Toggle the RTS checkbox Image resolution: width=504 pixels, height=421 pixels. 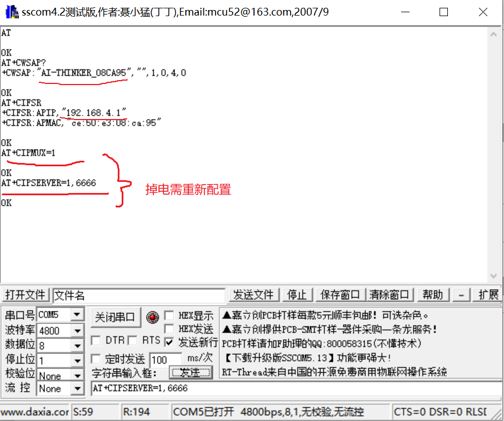click(132, 340)
